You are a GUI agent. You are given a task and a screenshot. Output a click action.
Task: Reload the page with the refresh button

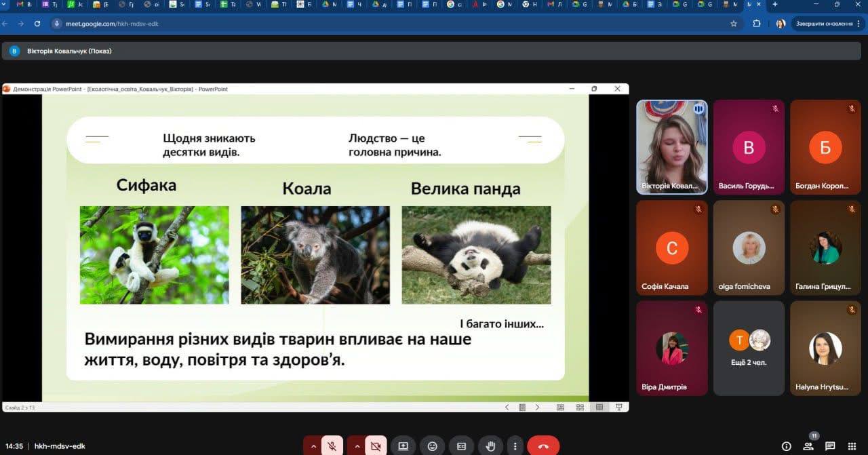pyautogui.click(x=37, y=24)
